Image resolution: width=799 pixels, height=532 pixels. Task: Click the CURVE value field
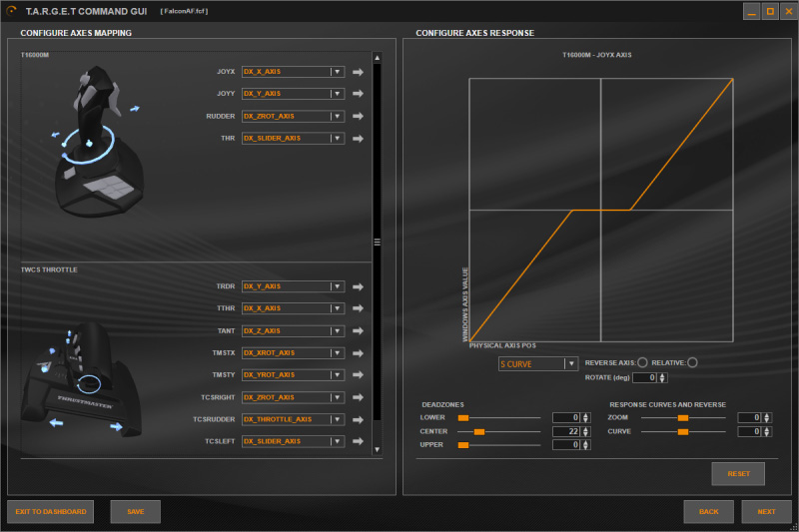tap(750, 432)
